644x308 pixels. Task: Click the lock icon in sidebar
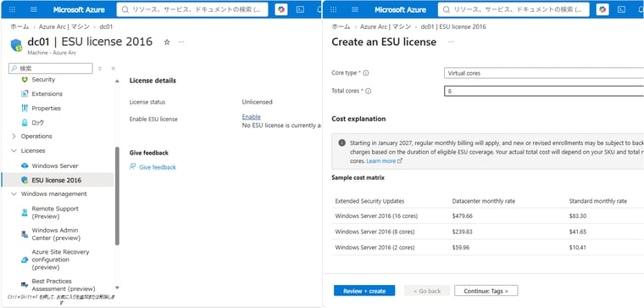point(25,122)
